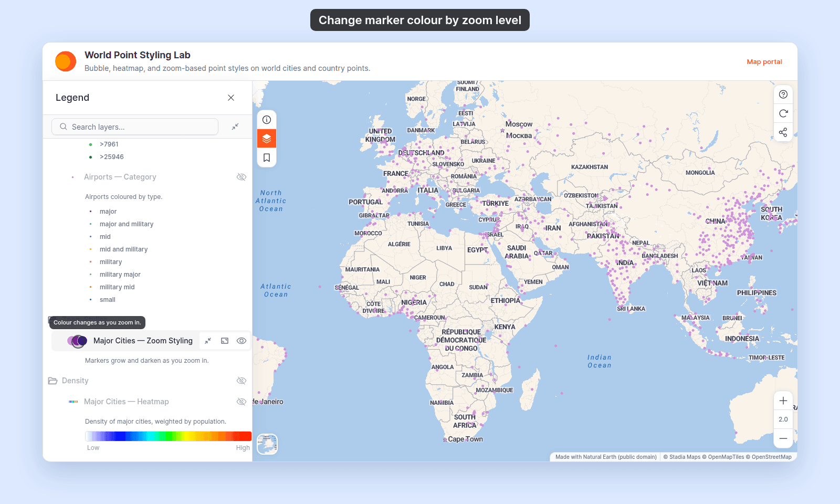Click the orange app logo
This screenshot has width=840, height=504.
(x=66, y=61)
